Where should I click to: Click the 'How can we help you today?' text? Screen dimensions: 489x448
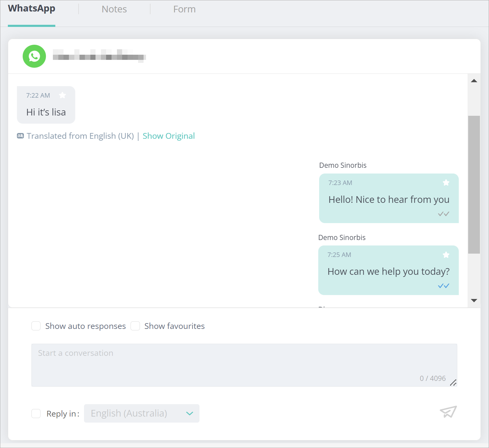coord(389,271)
